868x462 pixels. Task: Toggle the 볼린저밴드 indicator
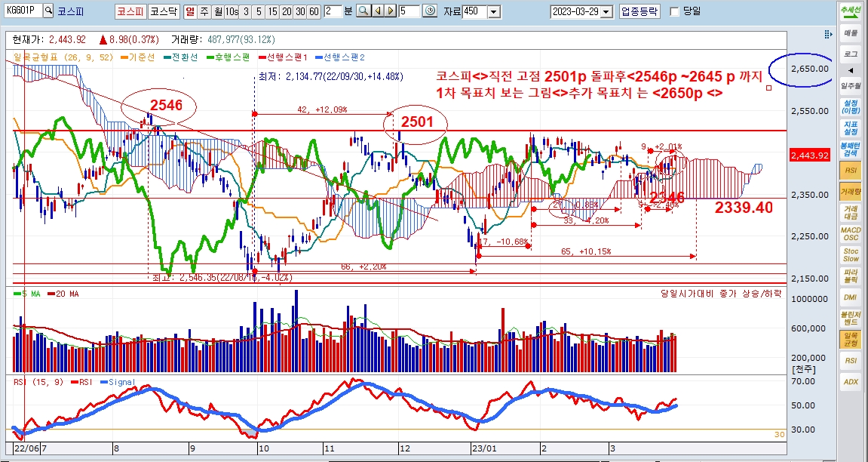point(851,318)
